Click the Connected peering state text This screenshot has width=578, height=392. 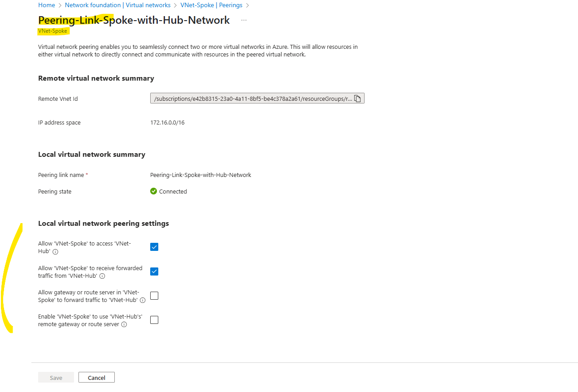[x=173, y=192]
